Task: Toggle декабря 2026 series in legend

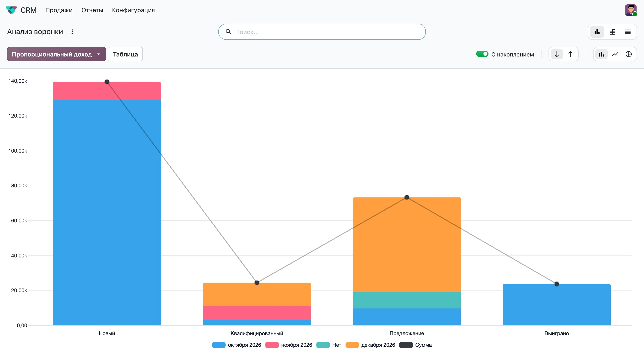Action: pyautogui.click(x=370, y=345)
